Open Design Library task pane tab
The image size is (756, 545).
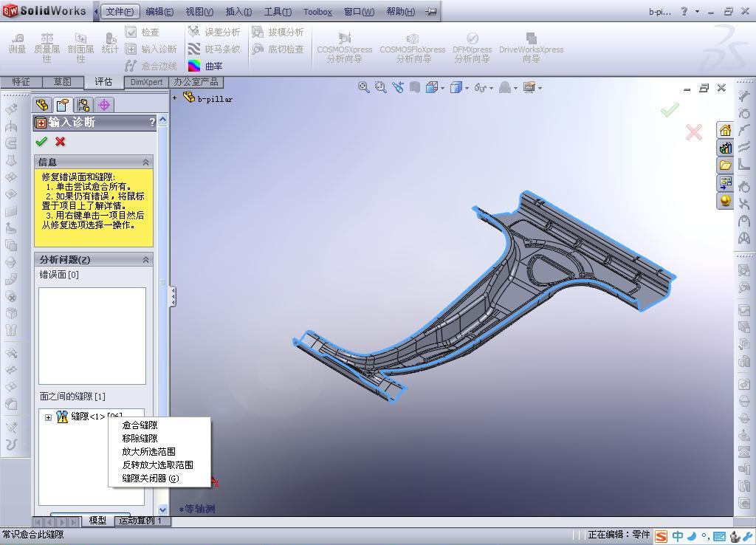725,148
